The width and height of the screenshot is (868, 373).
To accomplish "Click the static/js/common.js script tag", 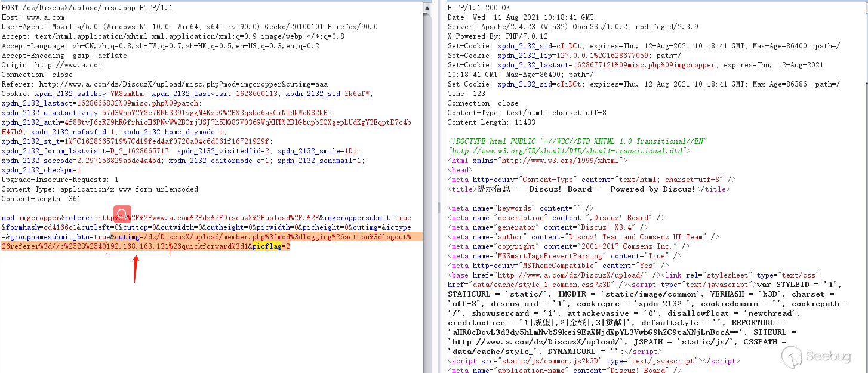I will tap(593, 361).
